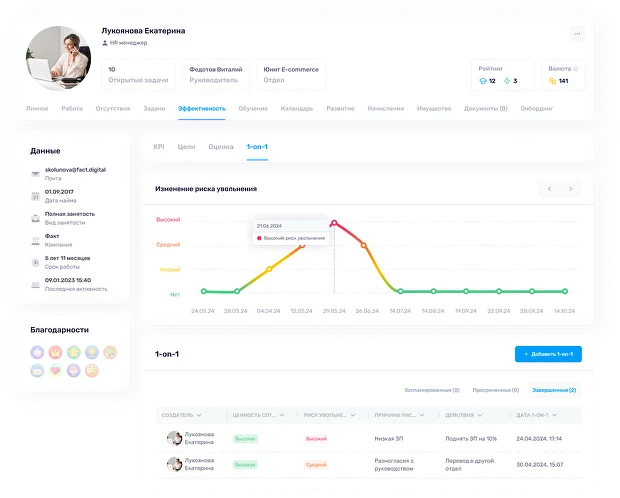Show Завершенные (2) meetings
The width and height of the screenshot is (620, 498).
click(x=554, y=390)
